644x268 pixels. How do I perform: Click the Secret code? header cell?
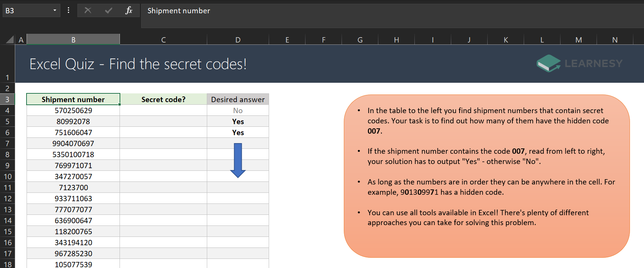[163, 99]
